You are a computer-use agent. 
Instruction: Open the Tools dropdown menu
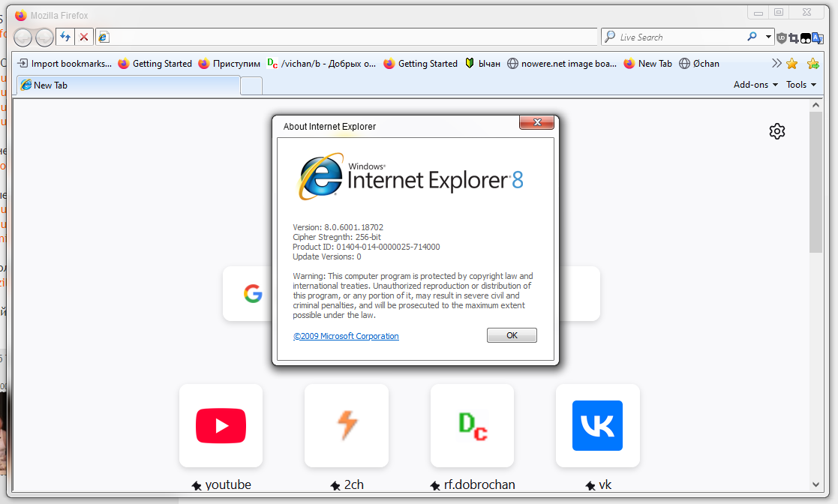[x=801, y=85]
